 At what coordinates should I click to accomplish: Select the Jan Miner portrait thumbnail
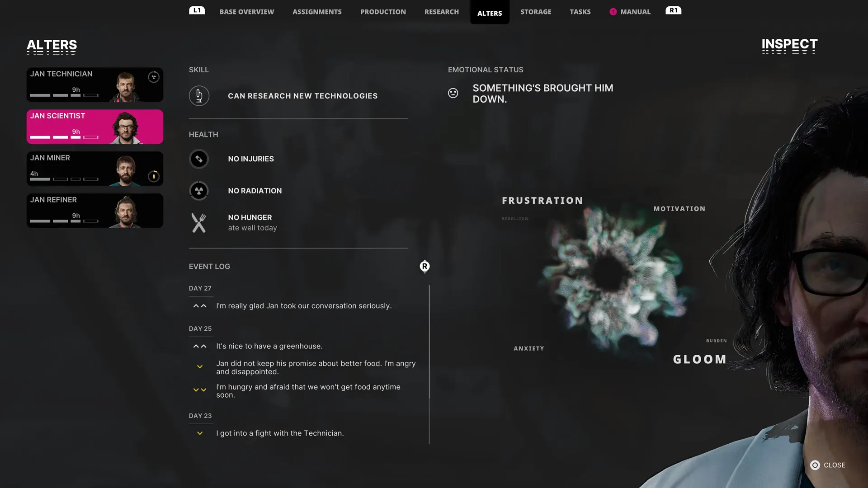[x=126, y=170]
